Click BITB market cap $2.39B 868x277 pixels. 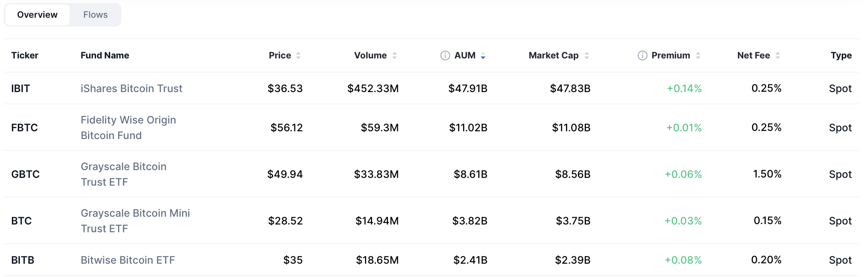[573, 260]
